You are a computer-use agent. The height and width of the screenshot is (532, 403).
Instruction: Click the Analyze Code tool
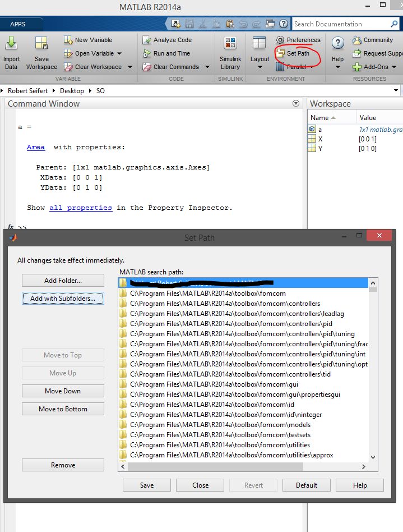[x=167, y=40]
